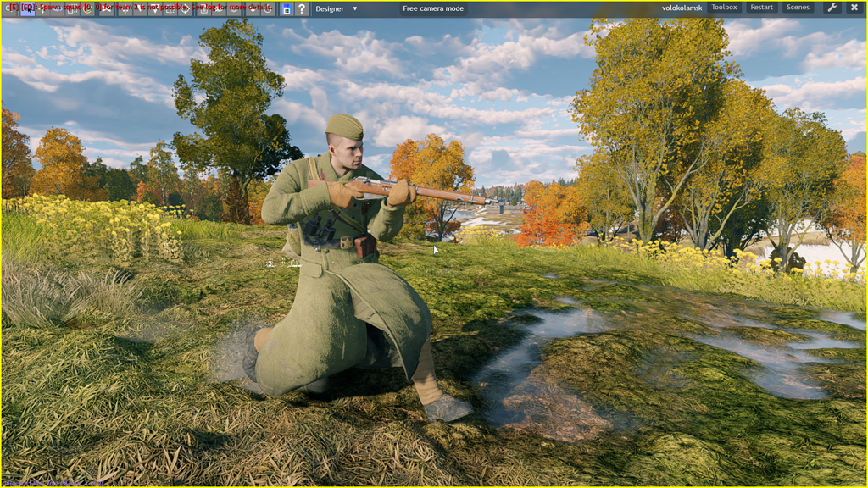Click the wrench settings icon at top right
868x488 pixels.
click(829, 8)
